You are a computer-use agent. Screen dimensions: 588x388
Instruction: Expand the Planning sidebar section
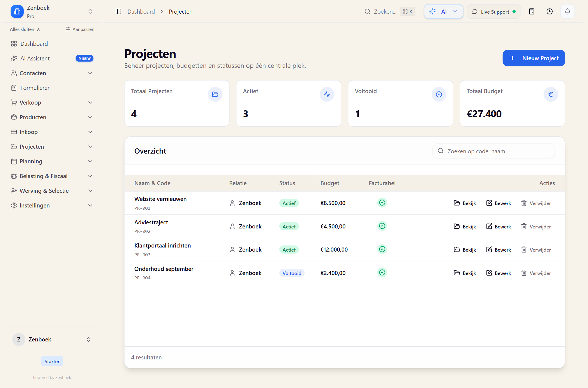52,161
